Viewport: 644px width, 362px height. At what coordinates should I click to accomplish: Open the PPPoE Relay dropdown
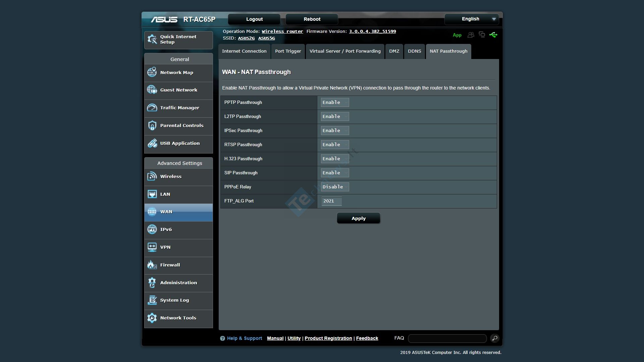click(335, 187)
